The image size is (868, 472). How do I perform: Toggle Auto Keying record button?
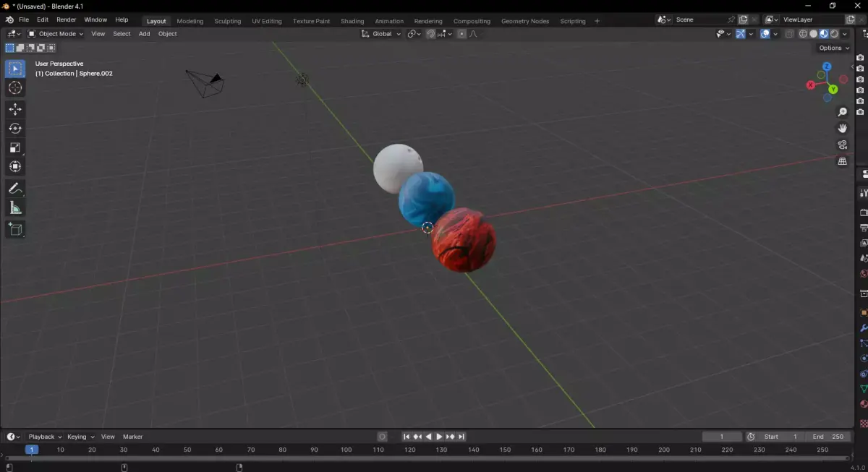(383, 437)
